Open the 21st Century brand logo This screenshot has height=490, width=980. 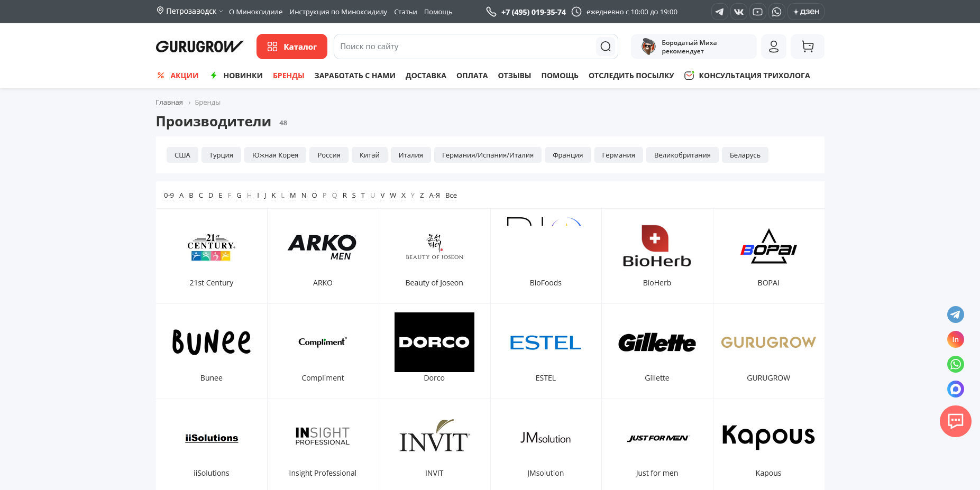[212, 247]
